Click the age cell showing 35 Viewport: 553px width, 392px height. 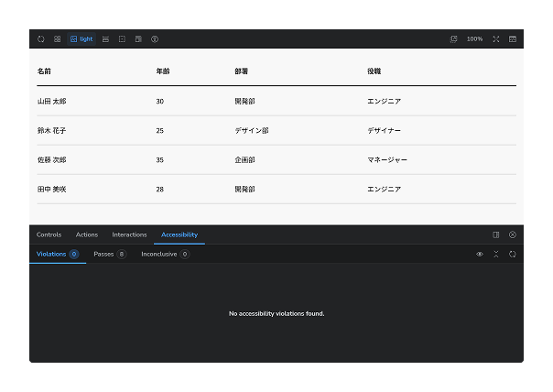[159, 160]
